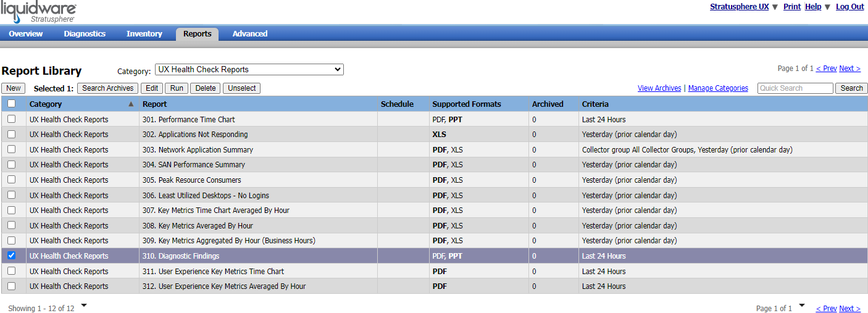Image resolution: width=868 pixels, height=313 pixels.
Task: Click the bottom Next > pagination link
Action: click(x=849, y=309)
